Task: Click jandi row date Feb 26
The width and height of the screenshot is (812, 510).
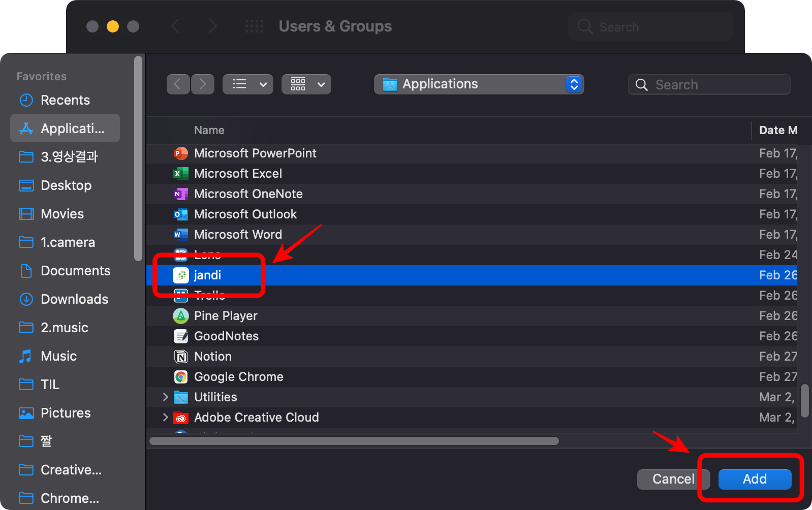Action: (x=778, y=275)
